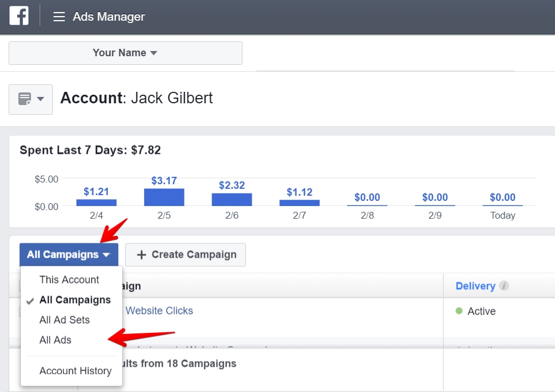This screenshot has width=555, height=392.
Task: Click the Facebook logo icon
Action: (19, 16)
